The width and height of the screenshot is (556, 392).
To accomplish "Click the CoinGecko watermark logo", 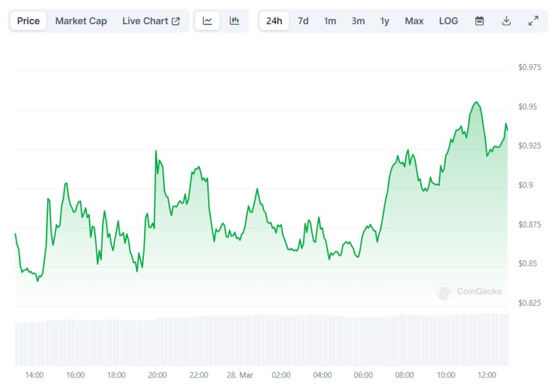I will point(469,292).
